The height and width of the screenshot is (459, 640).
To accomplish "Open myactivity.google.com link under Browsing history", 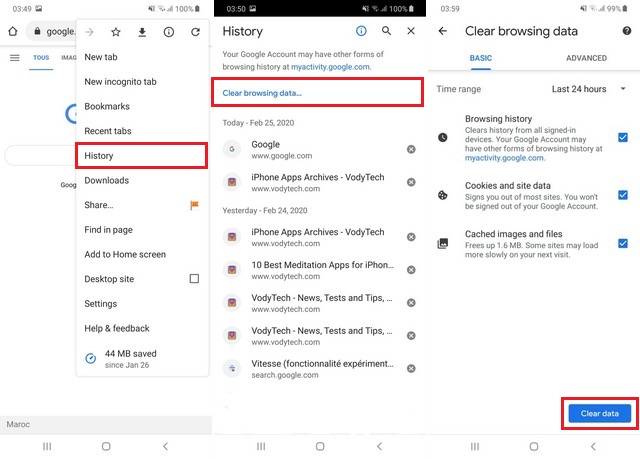I will 504,158.
